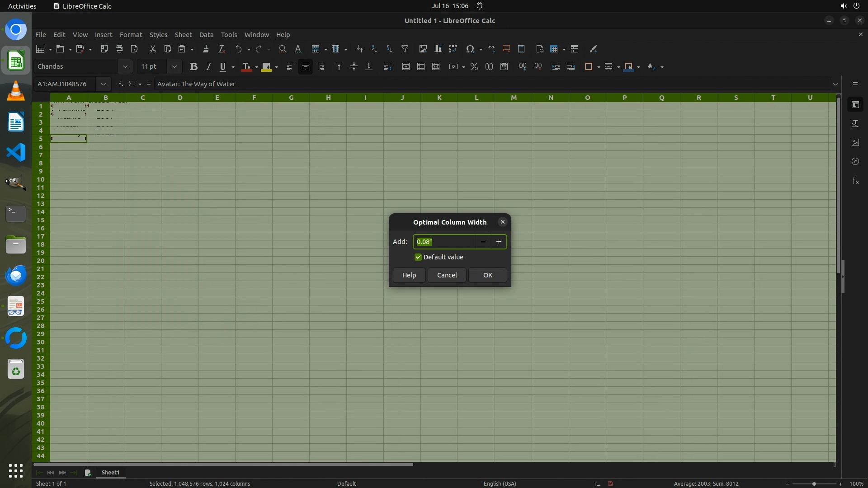Select the Sheet1 tab
868x488 pixels.
pos(110,472)
